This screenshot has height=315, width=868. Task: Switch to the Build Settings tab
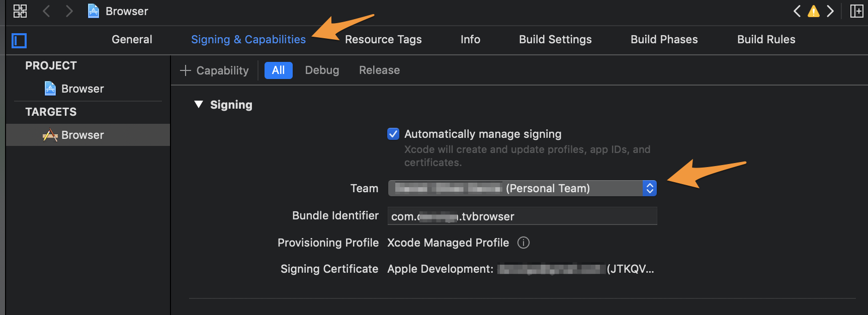coord(555,39)
